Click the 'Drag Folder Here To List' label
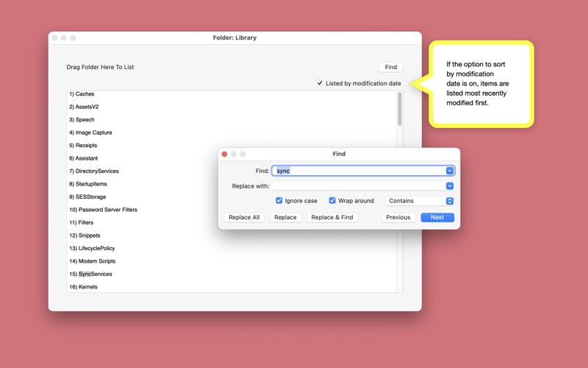Image resolution: width=588 pixels, height=368 pixels. pyautogui.click(x=100, y=67)
